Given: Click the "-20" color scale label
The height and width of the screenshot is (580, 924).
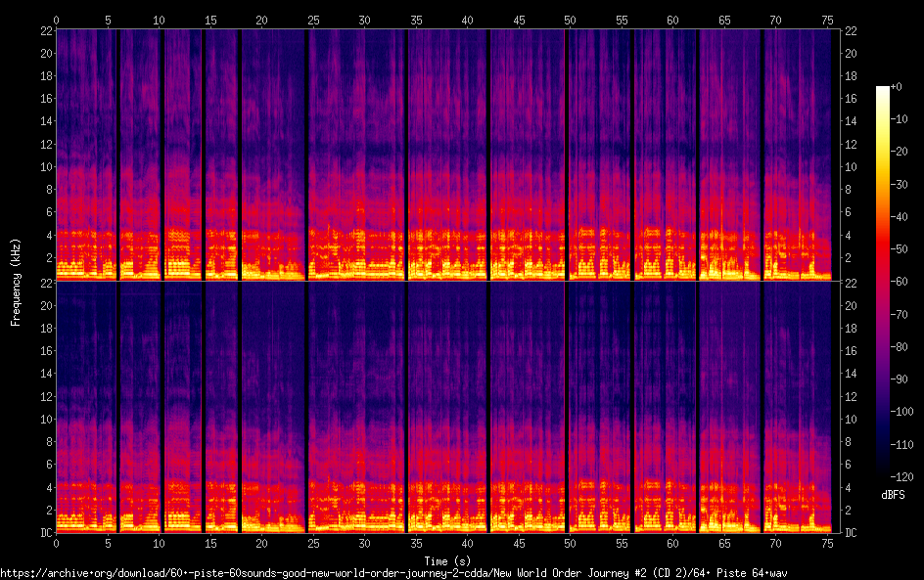Looking at the screenshot, I should pyautogui.click(x=899, y=152).
